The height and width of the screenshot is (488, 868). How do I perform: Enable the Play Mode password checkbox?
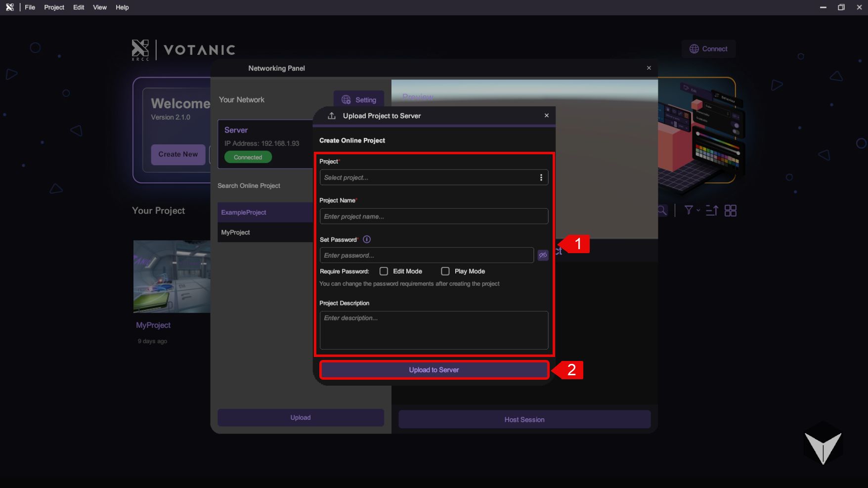click(x=445, y=271)
